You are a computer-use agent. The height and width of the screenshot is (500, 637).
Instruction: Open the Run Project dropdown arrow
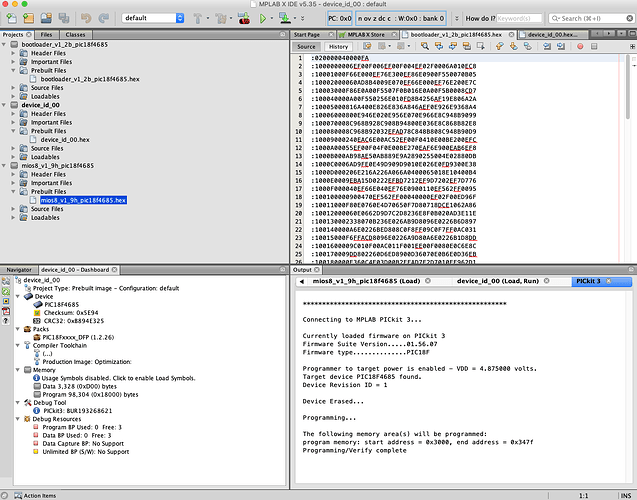pos(272,18)
